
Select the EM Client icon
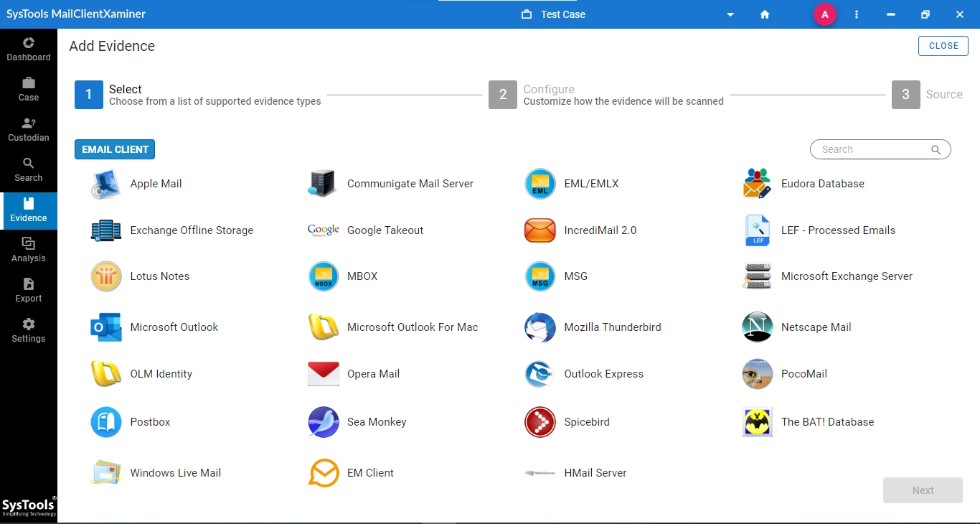pos(323,473)
